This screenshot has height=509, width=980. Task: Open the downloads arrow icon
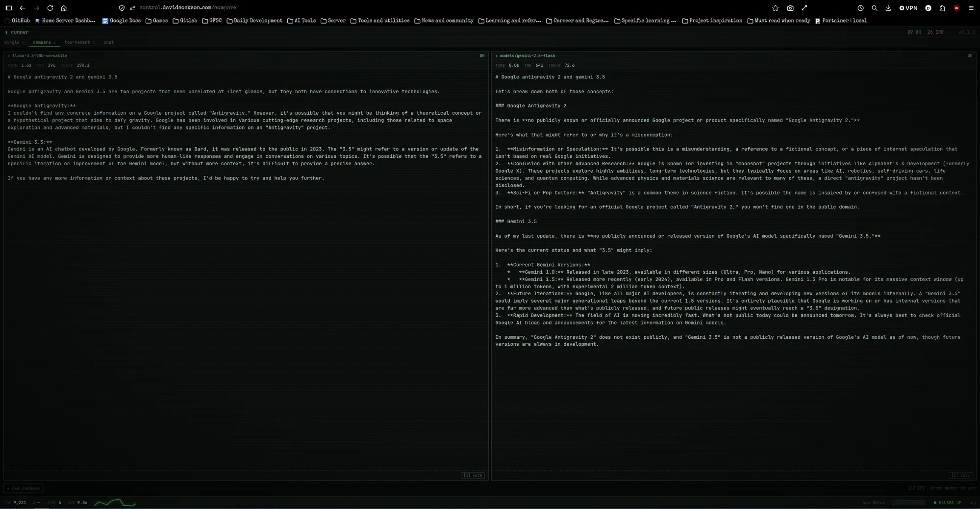point(888,8)
